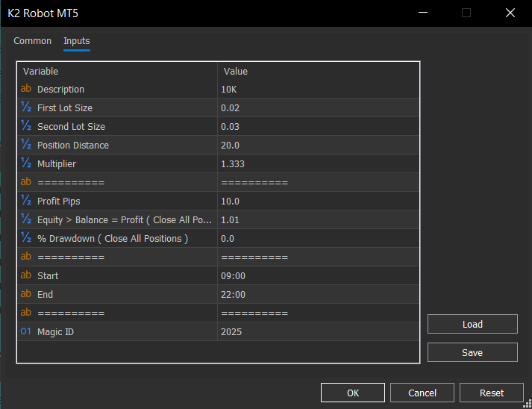Select the Second Lot Size variable label

[71, 127]
